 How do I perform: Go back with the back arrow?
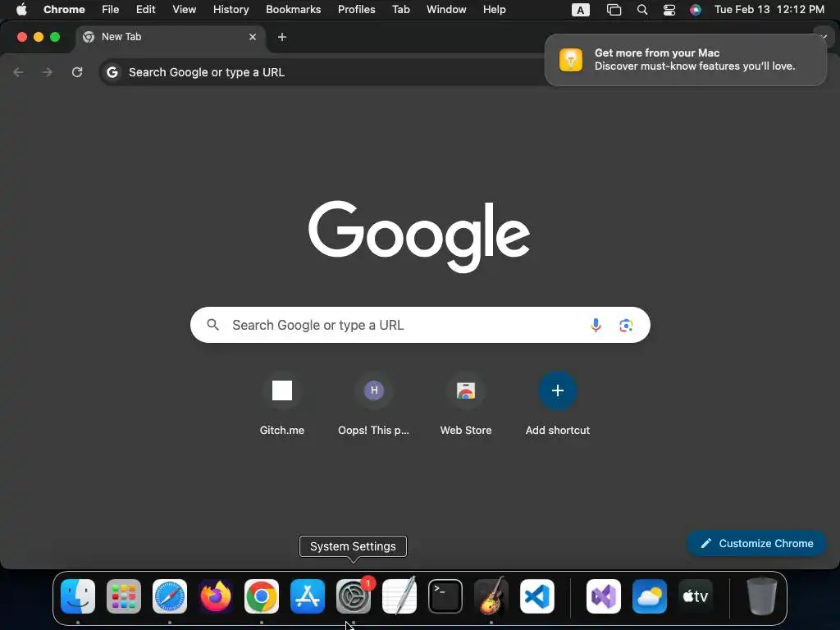(19, 72)
